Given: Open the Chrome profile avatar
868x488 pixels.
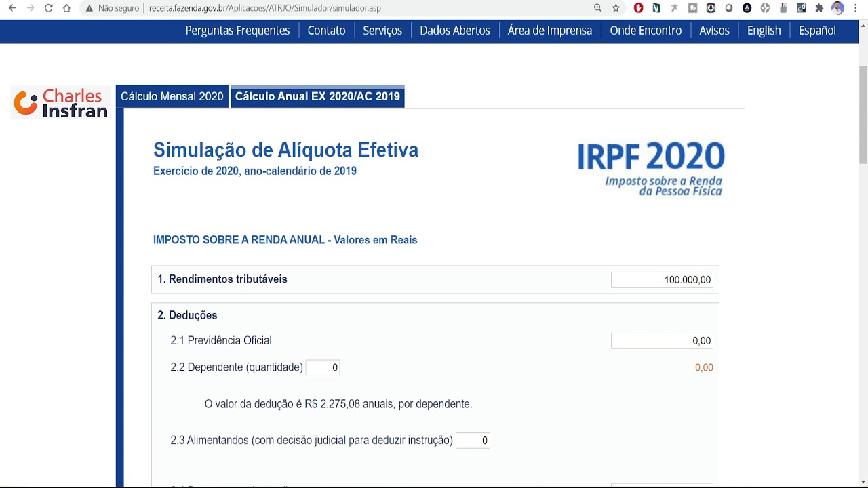Looking at the screenshot, I should tap(837, 8).
